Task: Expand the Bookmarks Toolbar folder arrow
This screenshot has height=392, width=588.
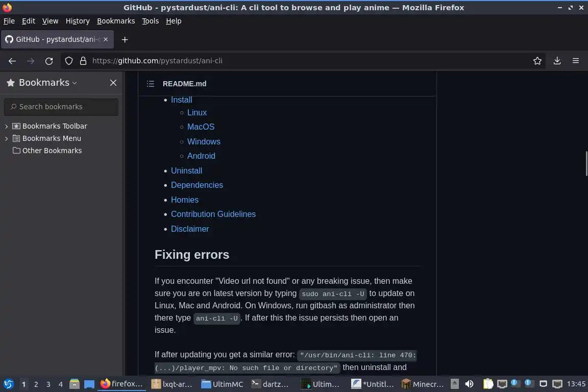Action: 6,127
